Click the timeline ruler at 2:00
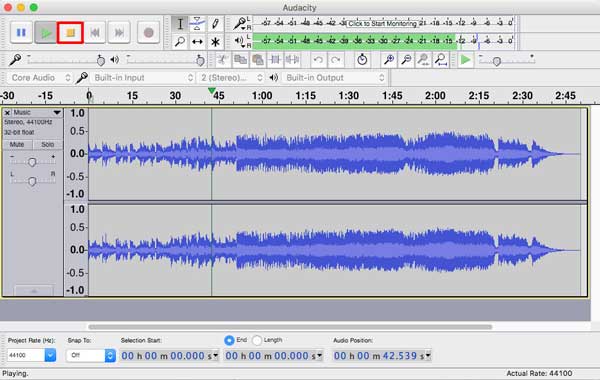 [435, 95]
